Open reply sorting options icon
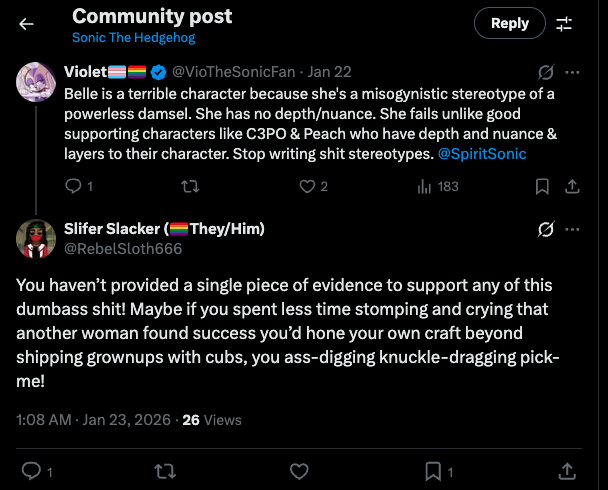 (564, 24)
